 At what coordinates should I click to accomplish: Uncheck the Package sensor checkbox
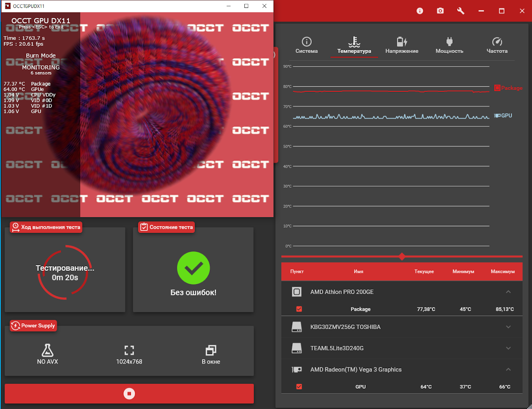(299, 309)
